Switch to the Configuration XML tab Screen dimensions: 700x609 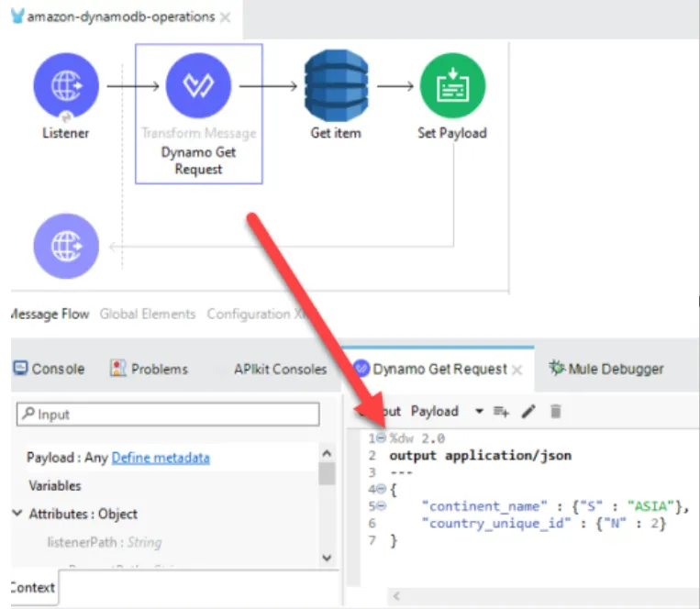257,314
